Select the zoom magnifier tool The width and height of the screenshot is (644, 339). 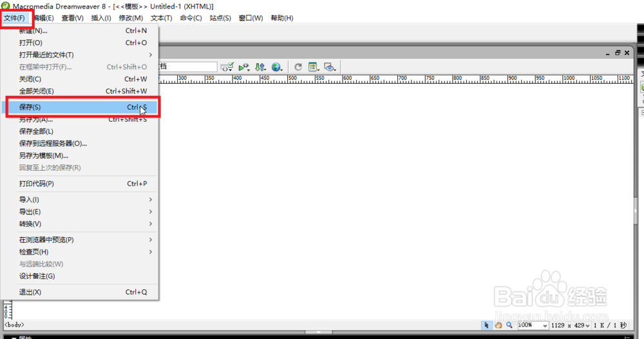(509, 325)
